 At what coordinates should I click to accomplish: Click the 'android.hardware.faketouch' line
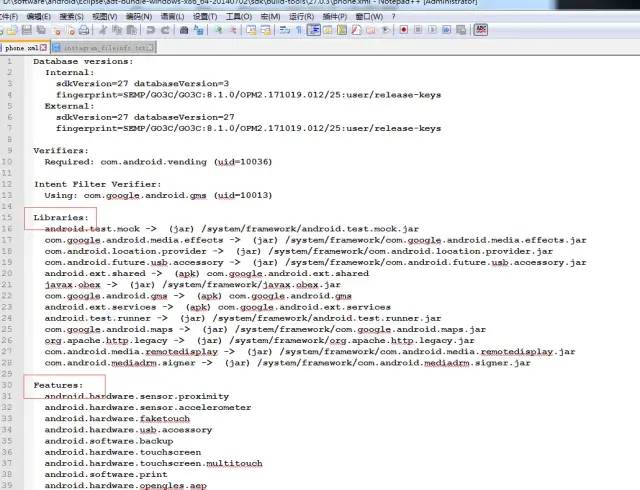pos(117,419)
